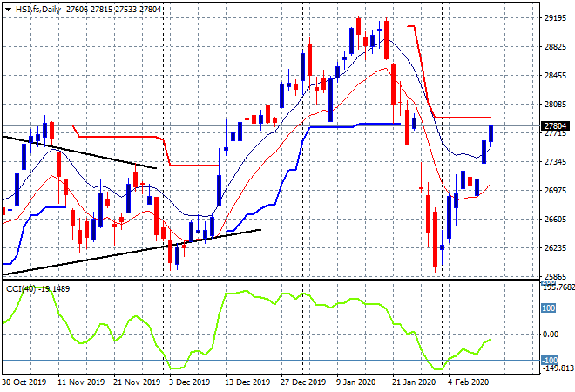Click the latest blue candlestick at 27804

[491, 134]
